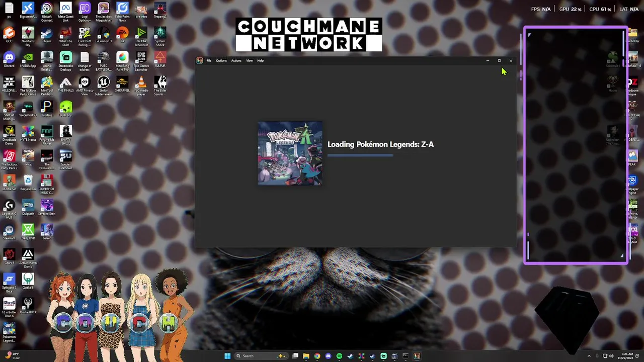Open the Options menu
644x362 pixels.
click(x=221, y=61)
